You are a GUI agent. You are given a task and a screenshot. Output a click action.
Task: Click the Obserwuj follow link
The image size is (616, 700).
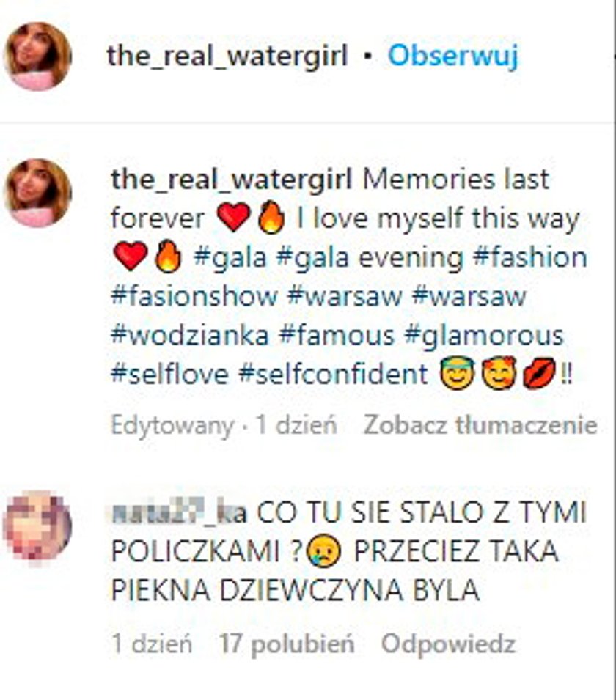453,56
